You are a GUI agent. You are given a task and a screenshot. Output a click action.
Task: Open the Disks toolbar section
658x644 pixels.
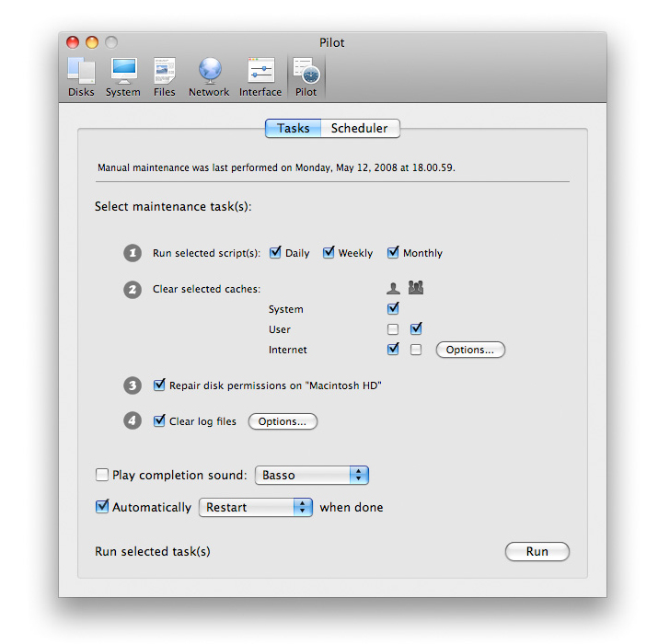coord(81,77)
